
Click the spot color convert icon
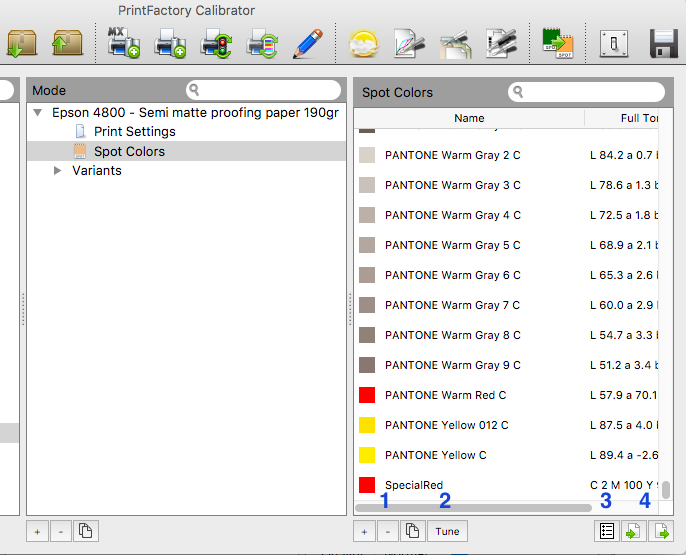pyautogui.click(x=557, y=43)
